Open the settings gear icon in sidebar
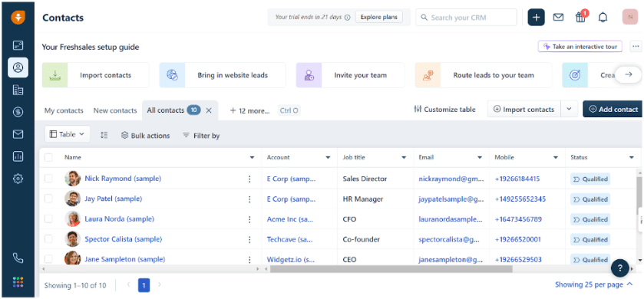The height and width of the screenshot is (299, 644). [x=18, y=179]
